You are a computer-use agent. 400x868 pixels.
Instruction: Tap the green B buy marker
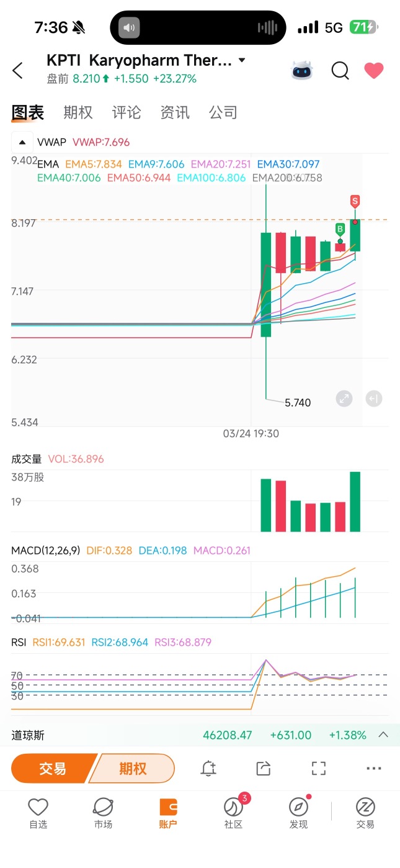[x=340, y=229]
